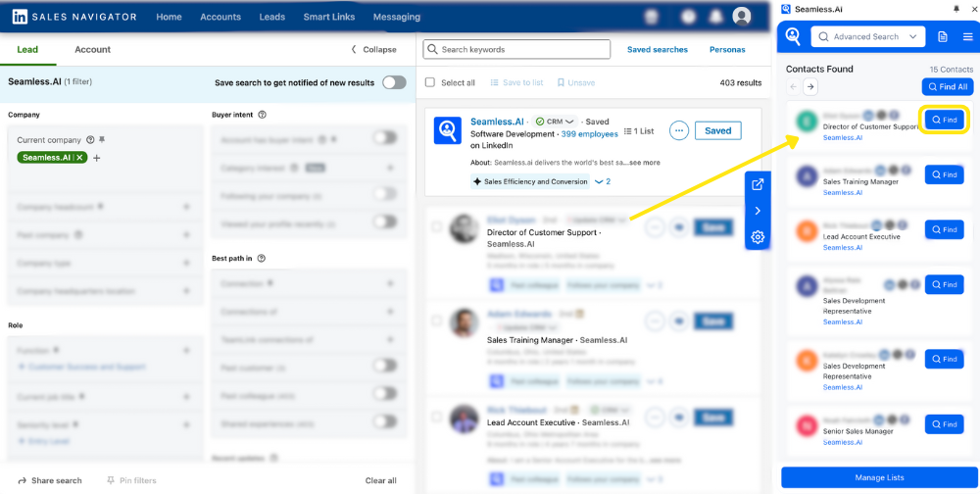
Task: Click the pin icon beside Current company
Action: pos(103,140)
